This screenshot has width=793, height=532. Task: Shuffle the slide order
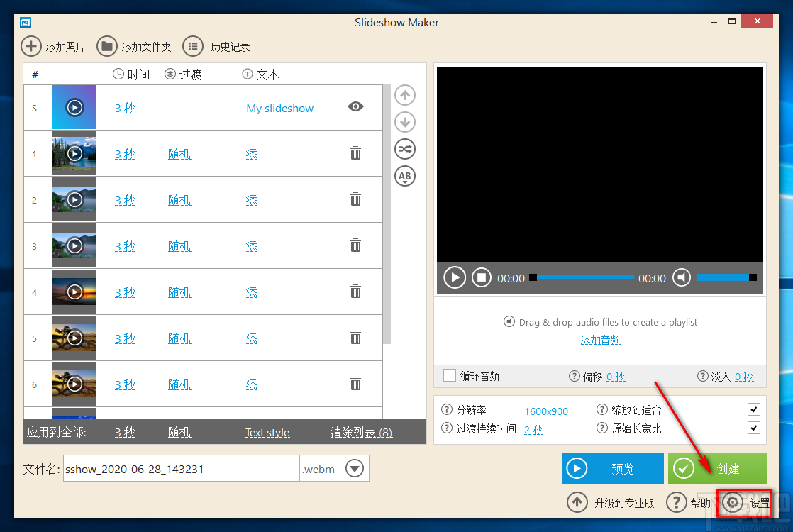coord(405,149)
